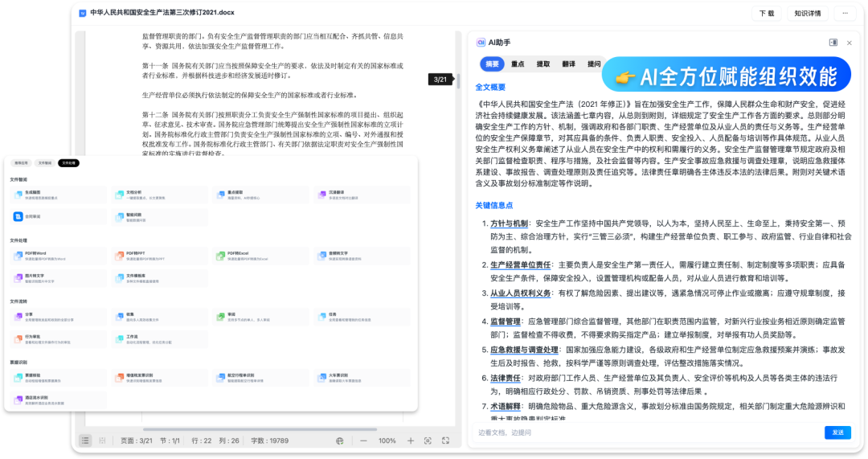Open the 100% zoom level selector

tap(387, 441)
